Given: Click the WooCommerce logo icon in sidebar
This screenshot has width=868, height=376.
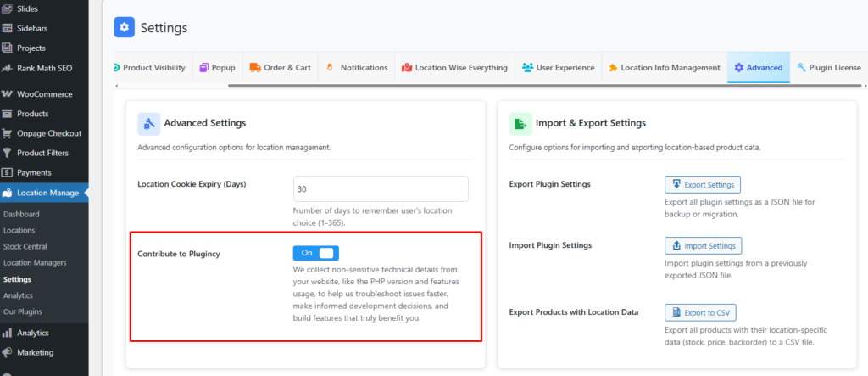Looking at the screenshot, I should coord(8,94).
